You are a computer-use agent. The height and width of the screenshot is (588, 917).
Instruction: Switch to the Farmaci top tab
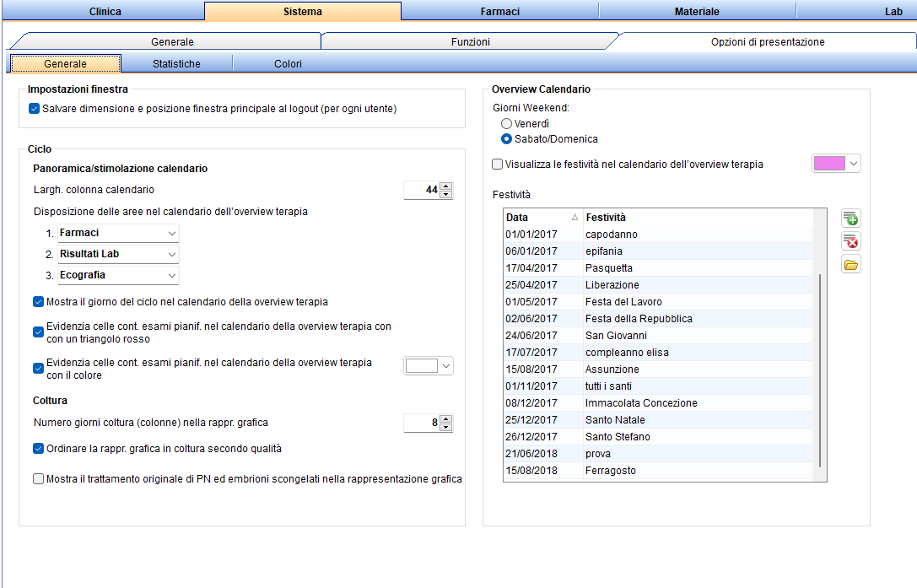pyautogui.click(x=500, y=11)
